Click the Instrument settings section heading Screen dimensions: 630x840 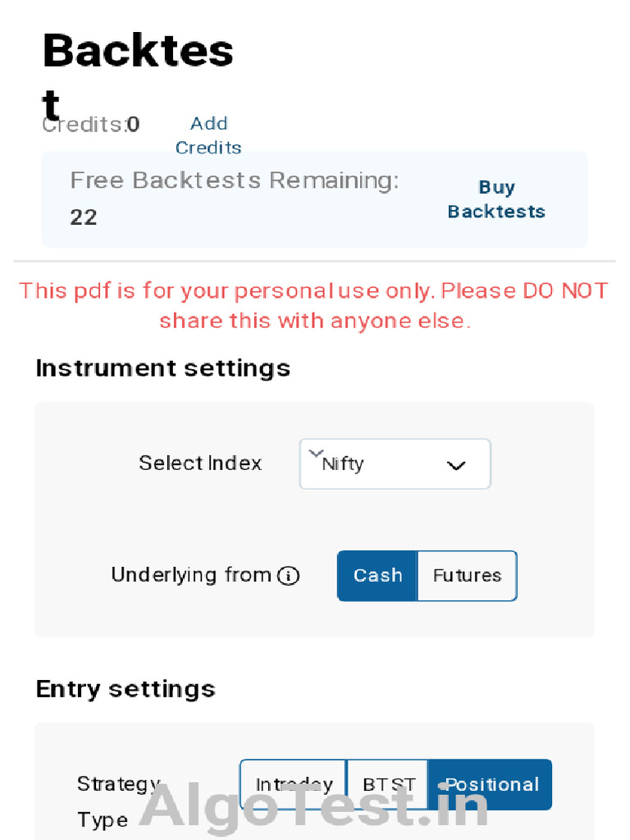coord(162,368)
